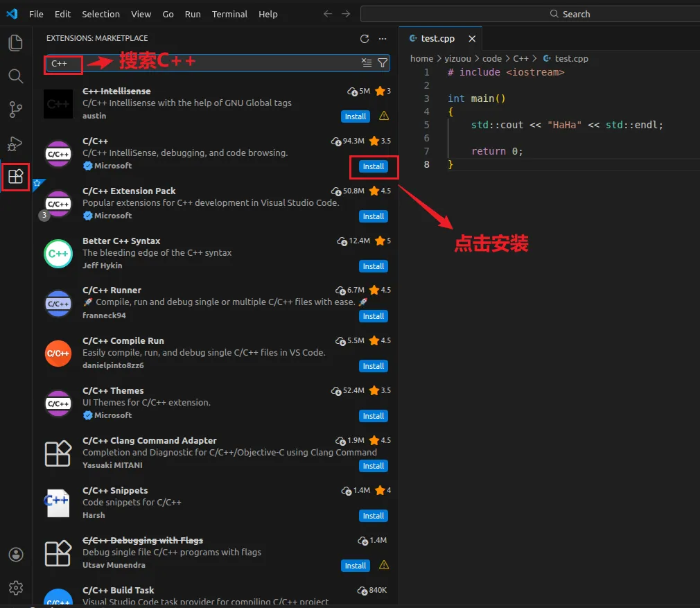The width and height of the screenshot is (700, 608).
Task: Install the C/C++ Snippets extension
Action: pos(373,516)
